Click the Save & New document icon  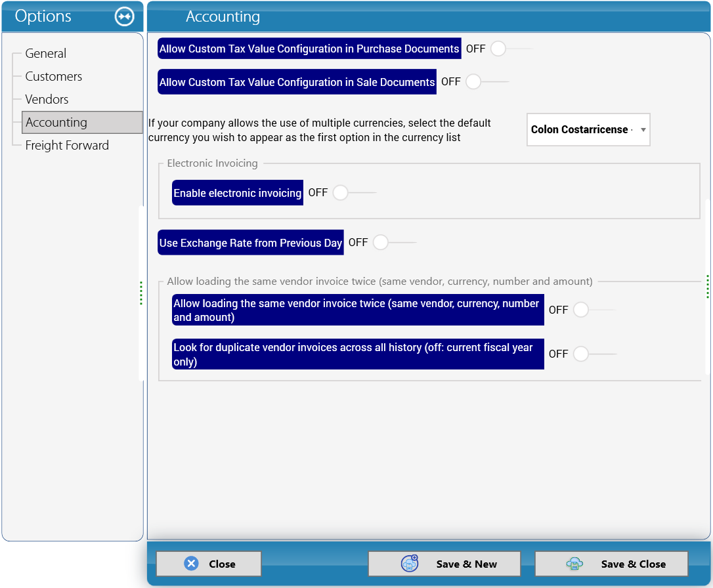409,564
